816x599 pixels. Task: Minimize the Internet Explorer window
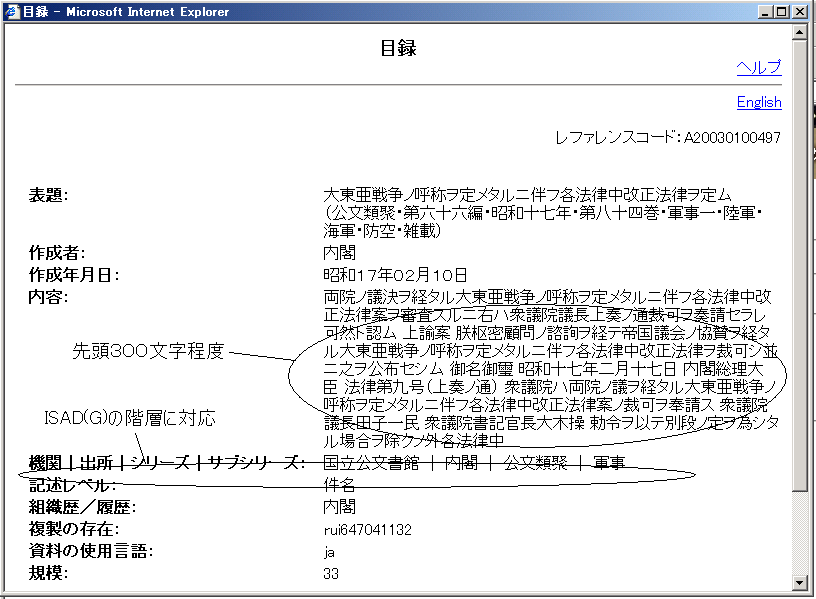(x=766, y=12)
